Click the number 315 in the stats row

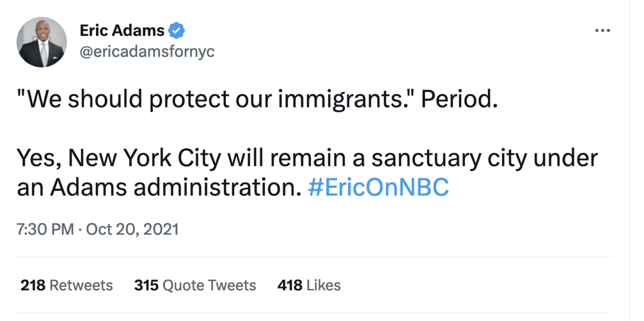[x=146, y=286]
